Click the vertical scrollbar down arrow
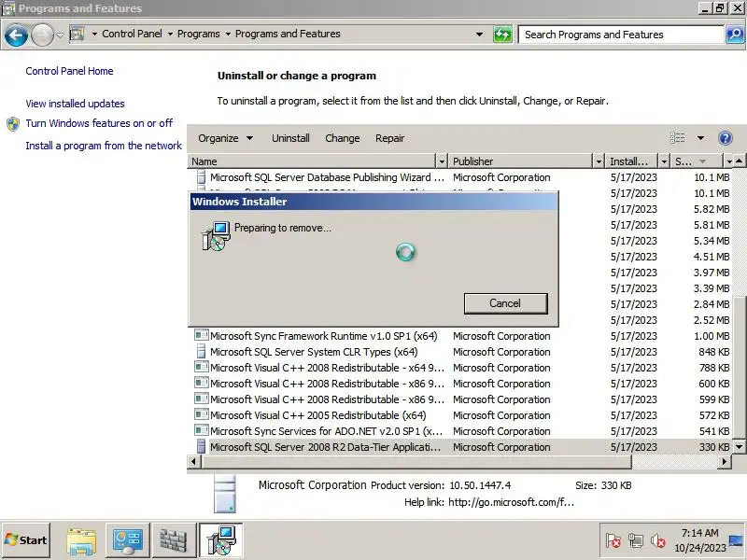Screen dimensions: 747x560 point(739,447)
